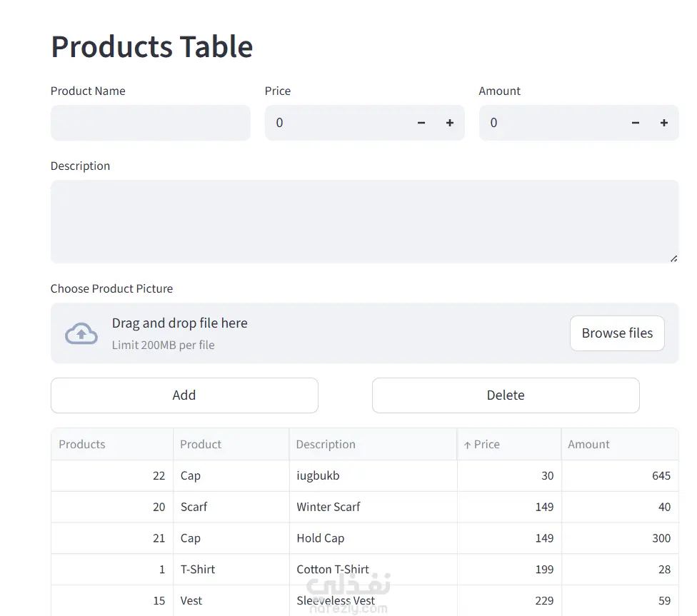Click into the Description text area
The height and width of the screenshot is (616, 697).
pos(364,221)
